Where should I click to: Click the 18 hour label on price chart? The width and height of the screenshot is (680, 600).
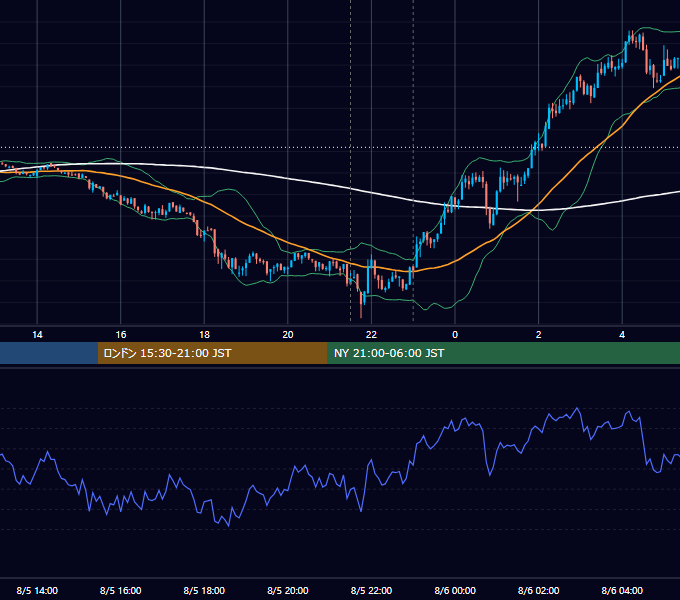point(204,335)
